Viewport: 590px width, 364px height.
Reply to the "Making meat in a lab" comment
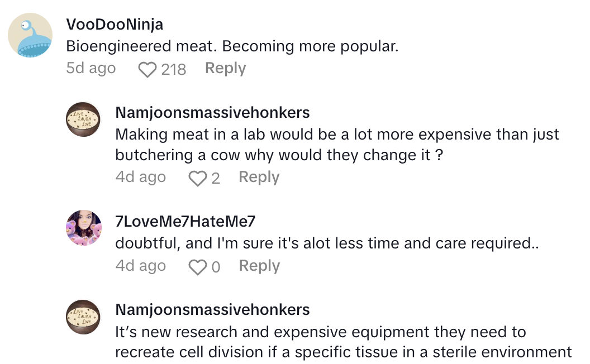[x=259, y=177]
